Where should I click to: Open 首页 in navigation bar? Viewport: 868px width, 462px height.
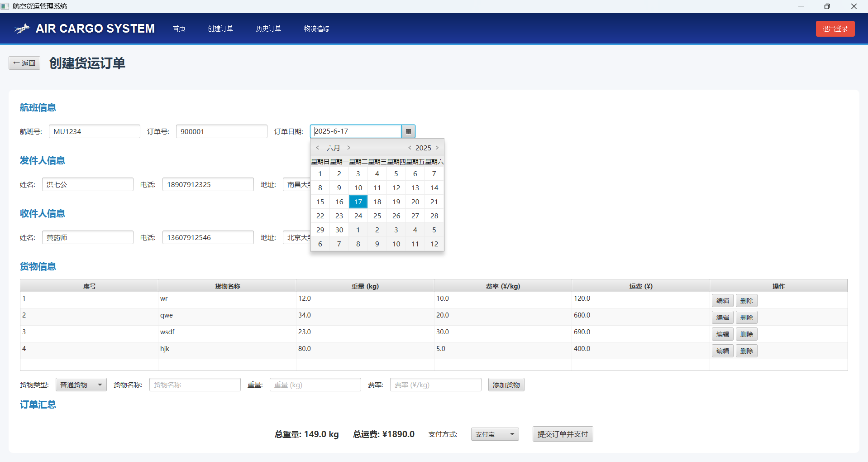point(179,29)
